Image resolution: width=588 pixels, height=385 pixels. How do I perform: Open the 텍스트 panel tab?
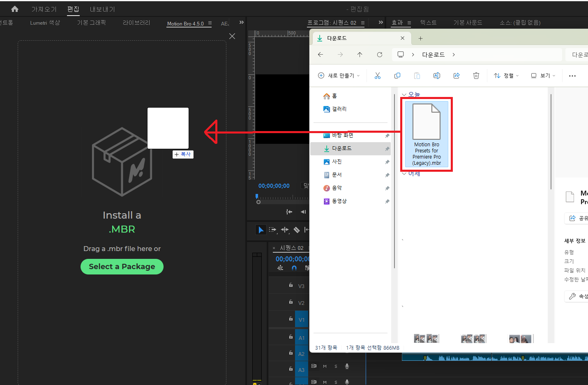click(x=429, y=23)
